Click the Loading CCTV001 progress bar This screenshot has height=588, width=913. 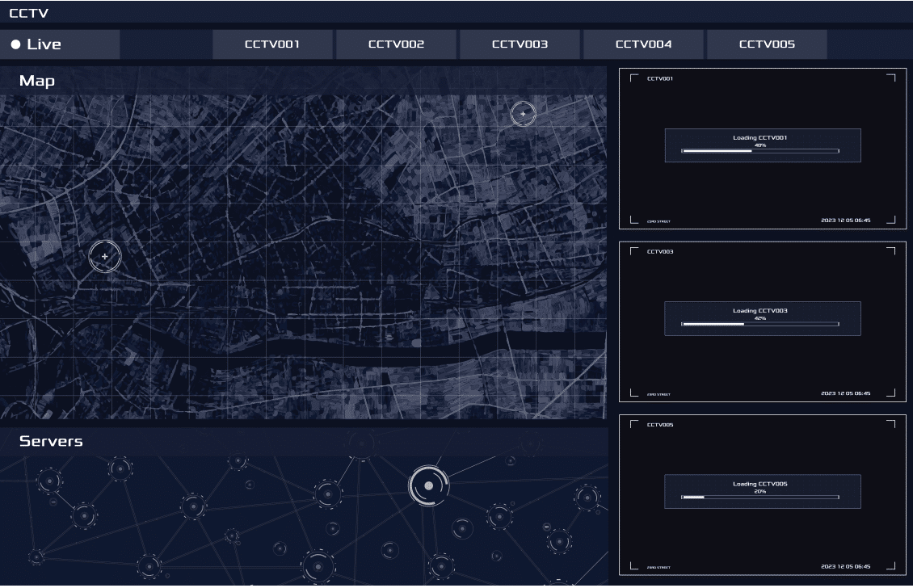coord(759,151)
